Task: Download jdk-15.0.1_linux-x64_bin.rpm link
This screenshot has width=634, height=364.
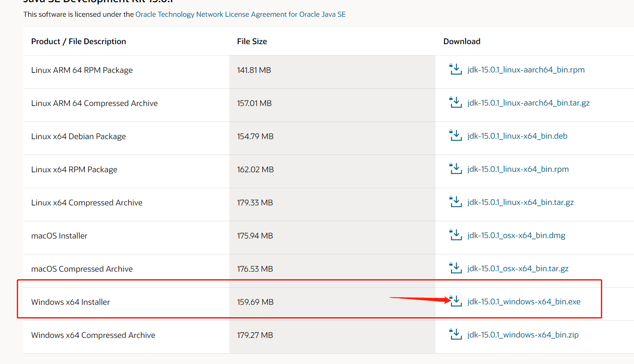Action: [x=518, y=169]
